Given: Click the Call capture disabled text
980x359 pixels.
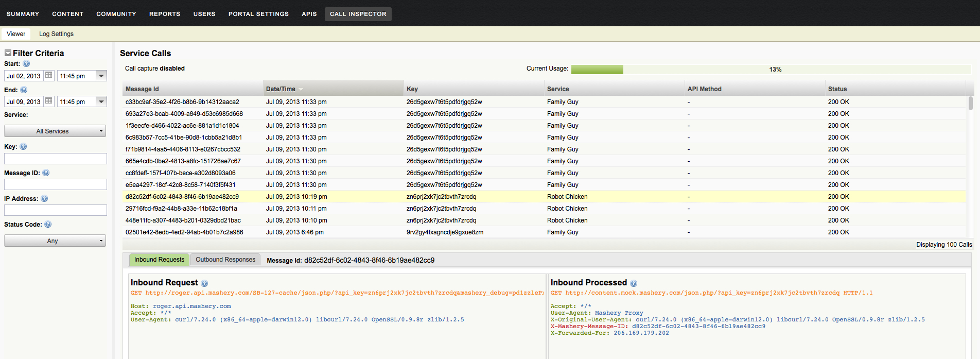Looking at the screenshot, I should point(155,69).
